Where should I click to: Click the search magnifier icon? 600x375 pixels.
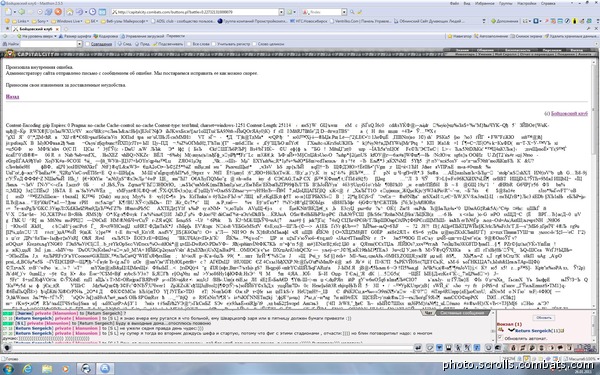(352, 12)
